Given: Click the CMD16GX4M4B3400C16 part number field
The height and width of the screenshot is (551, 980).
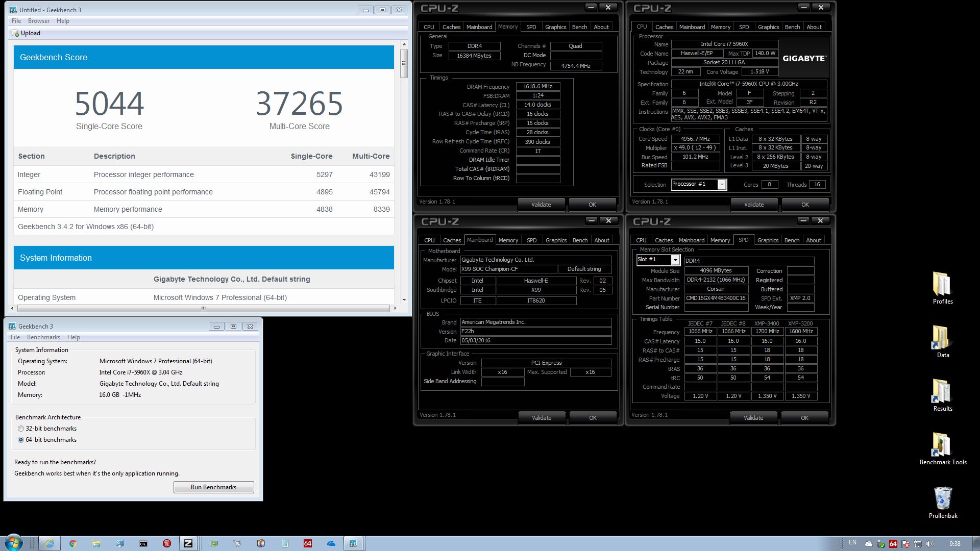Looking at the screenshot, I should (x=716, y=298).
